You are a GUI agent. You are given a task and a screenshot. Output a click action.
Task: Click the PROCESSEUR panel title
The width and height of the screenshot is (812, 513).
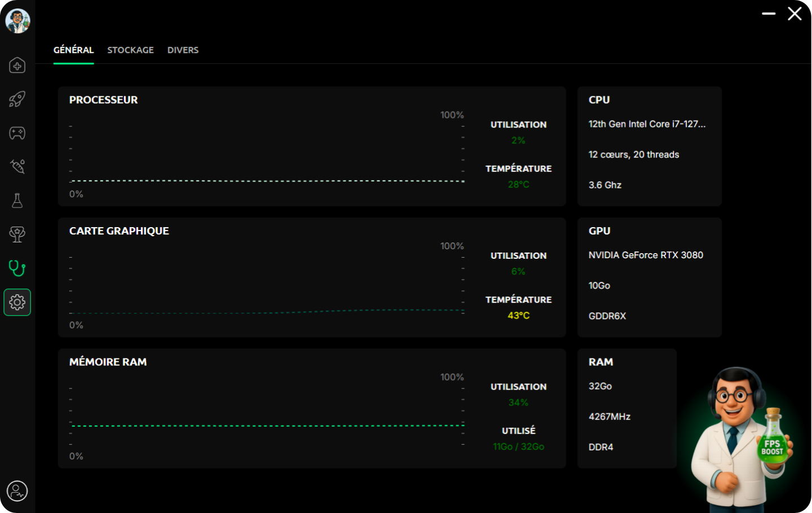coord(103,100)
